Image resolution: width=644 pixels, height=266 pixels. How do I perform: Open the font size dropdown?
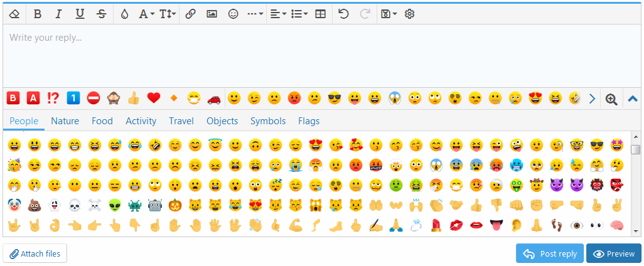point(168,13)
